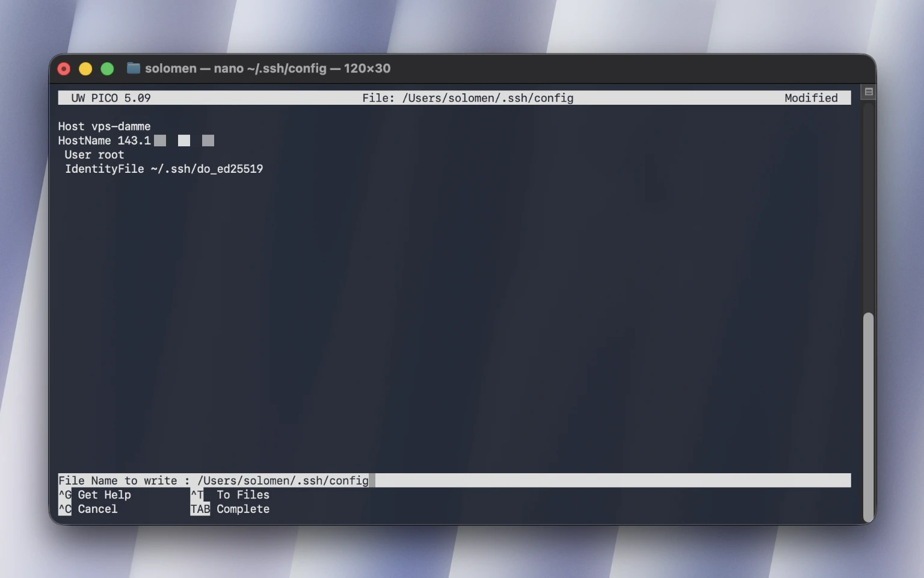924x578 pixels.
Task: Click the File Name to write field
Action: (x=454, y=480)
